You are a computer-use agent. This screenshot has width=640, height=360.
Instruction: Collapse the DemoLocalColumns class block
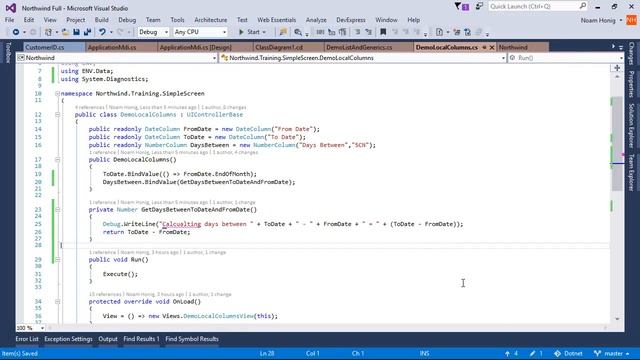58,115
